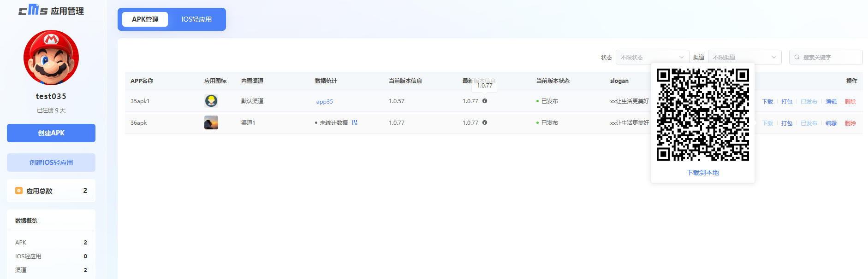The width and height of the screenshot is (868, 279).
Task: Click the 操作 column header
Action: pyautogui.click(x=851, y=81)
